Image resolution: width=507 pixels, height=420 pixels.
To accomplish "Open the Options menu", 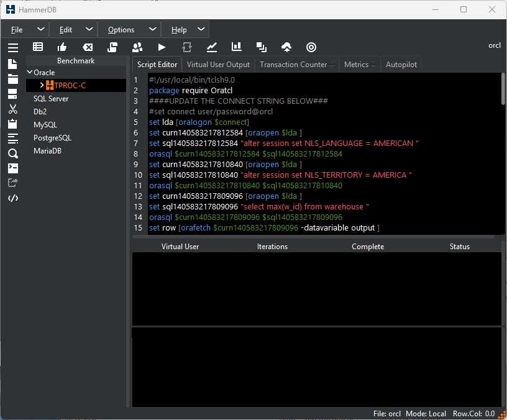I will pos(121,30).
